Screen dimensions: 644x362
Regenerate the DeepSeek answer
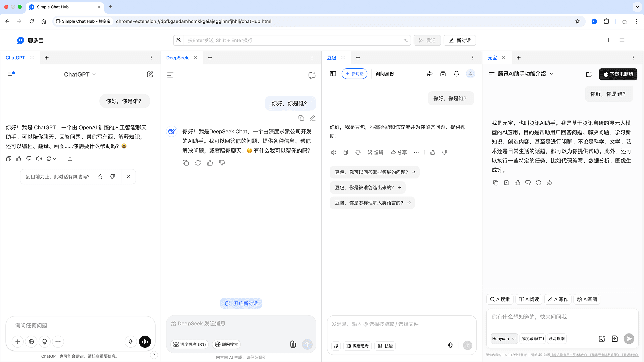point(198,163)
